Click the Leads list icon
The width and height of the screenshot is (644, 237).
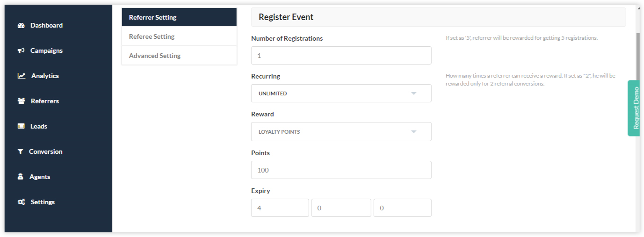tap(21, 126)
